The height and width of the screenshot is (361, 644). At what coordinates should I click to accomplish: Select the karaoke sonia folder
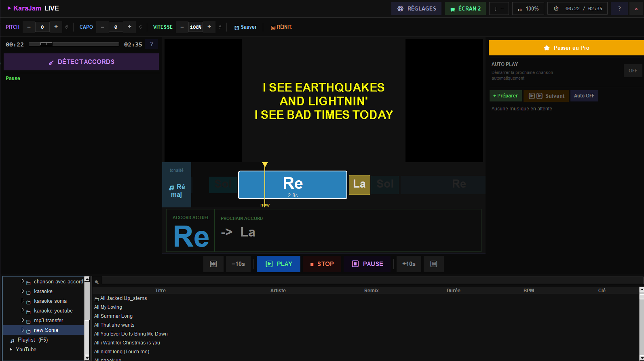point(50,301)
